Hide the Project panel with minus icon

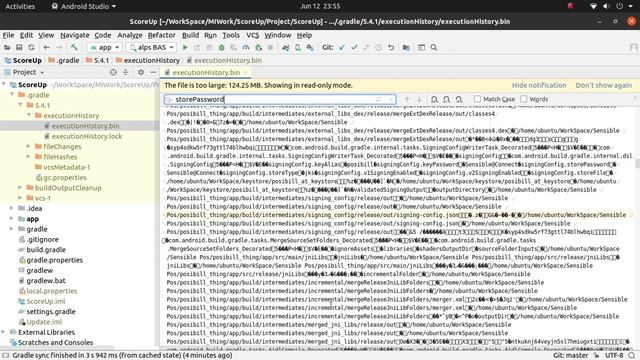[153, 72]
